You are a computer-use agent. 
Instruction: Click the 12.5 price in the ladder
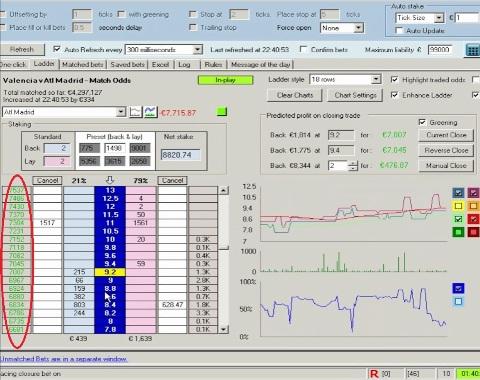tap(110, 198)
